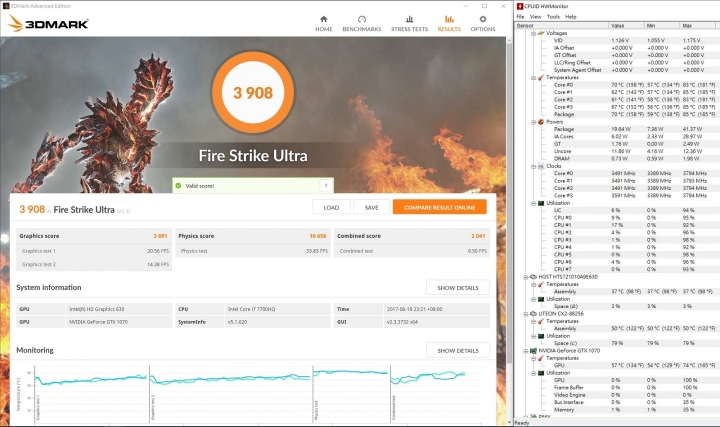Click the Graphics score value 3 891
720x427 pixels.
[x=160, y=236]
